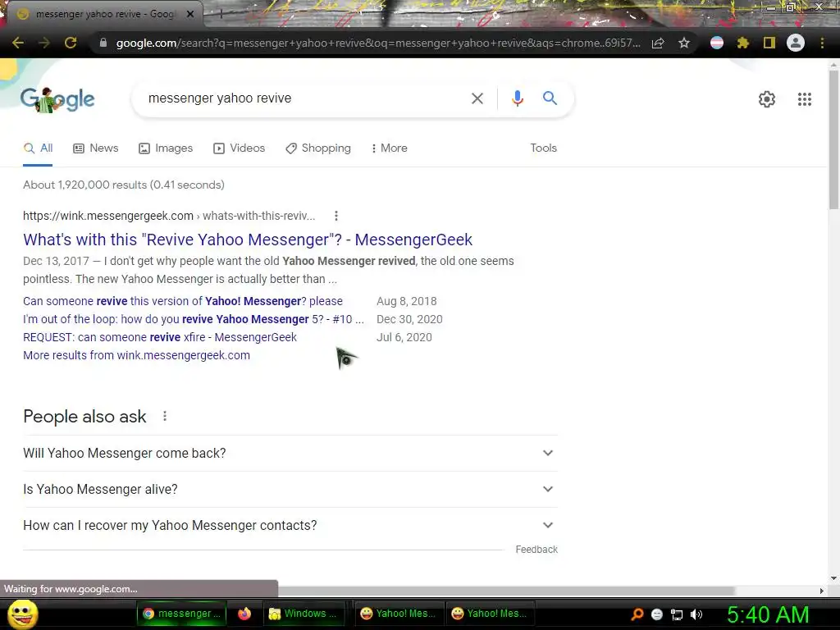The image size is (840, 630).
Task: Launch Firefox from the taskbar
Action: pos(244,614)
